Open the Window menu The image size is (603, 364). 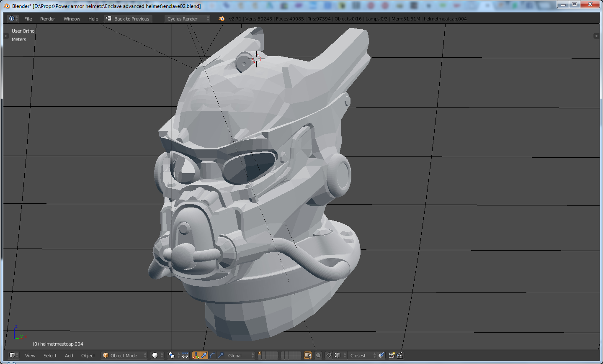[x=72, y=19]
